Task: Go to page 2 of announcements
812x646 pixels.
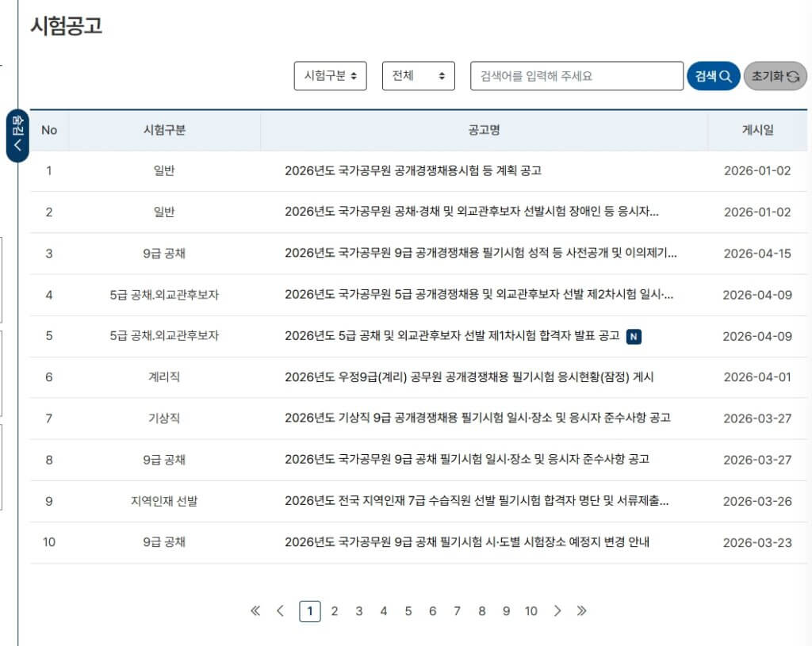Action: (335, 611)
